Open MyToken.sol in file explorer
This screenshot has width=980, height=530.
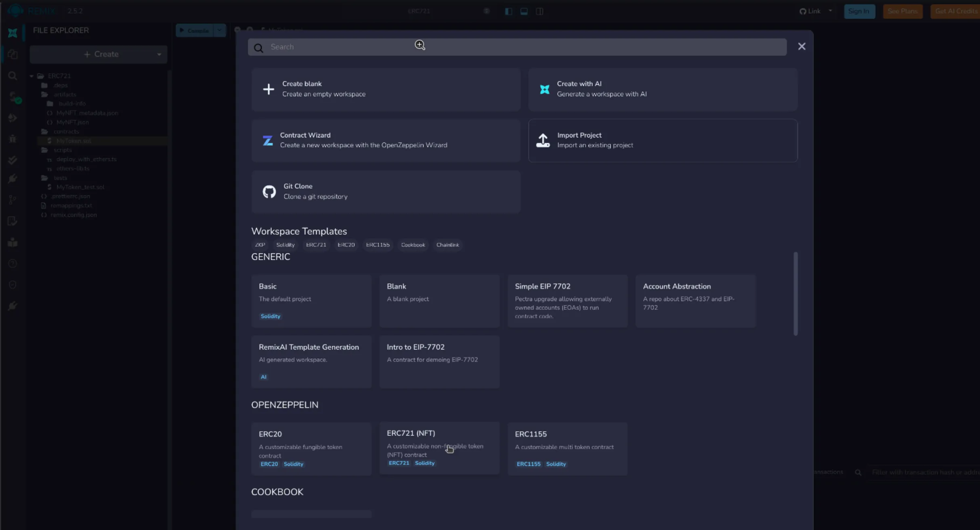74,141
